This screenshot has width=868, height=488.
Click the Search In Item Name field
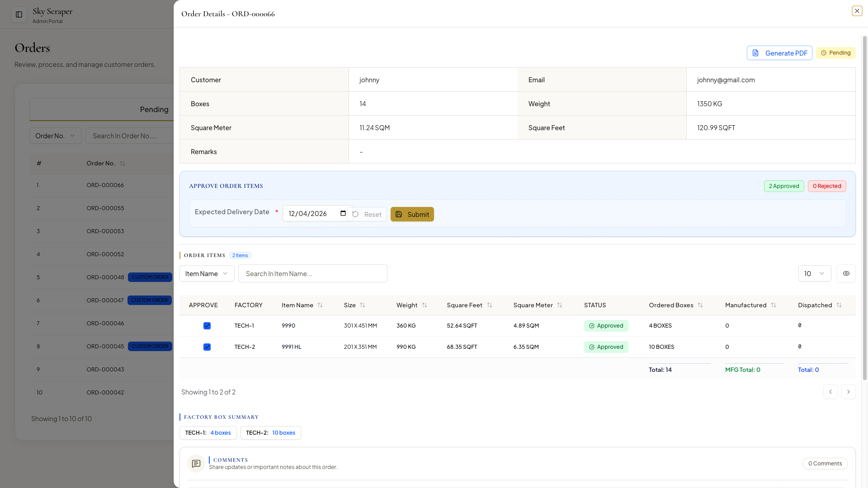point(313,273)
